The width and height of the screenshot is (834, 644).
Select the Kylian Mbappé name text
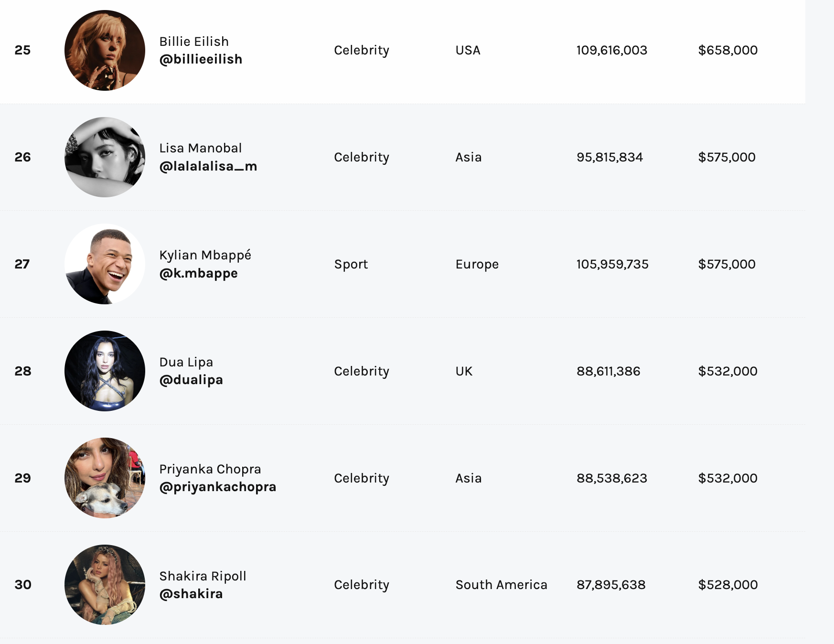(205, 255)
